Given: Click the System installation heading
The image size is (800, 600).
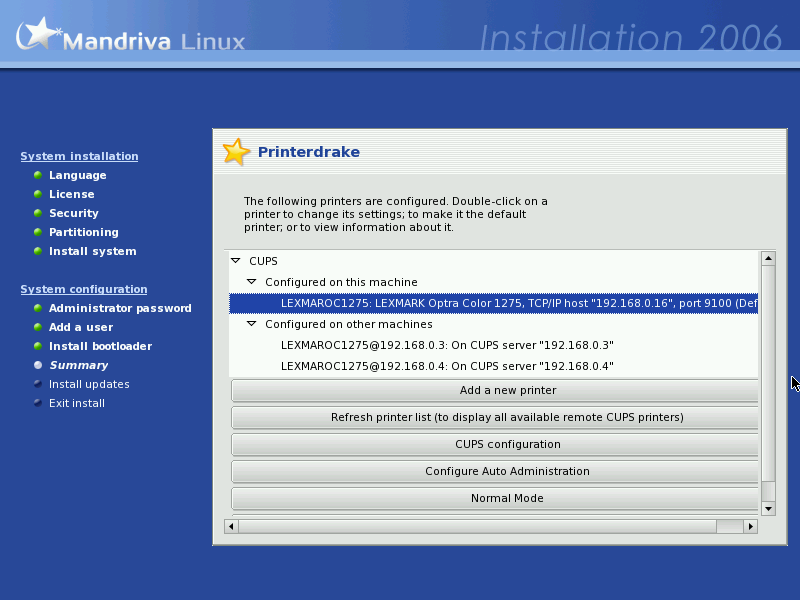Looking at the screenshot, I should coord(79,156).
